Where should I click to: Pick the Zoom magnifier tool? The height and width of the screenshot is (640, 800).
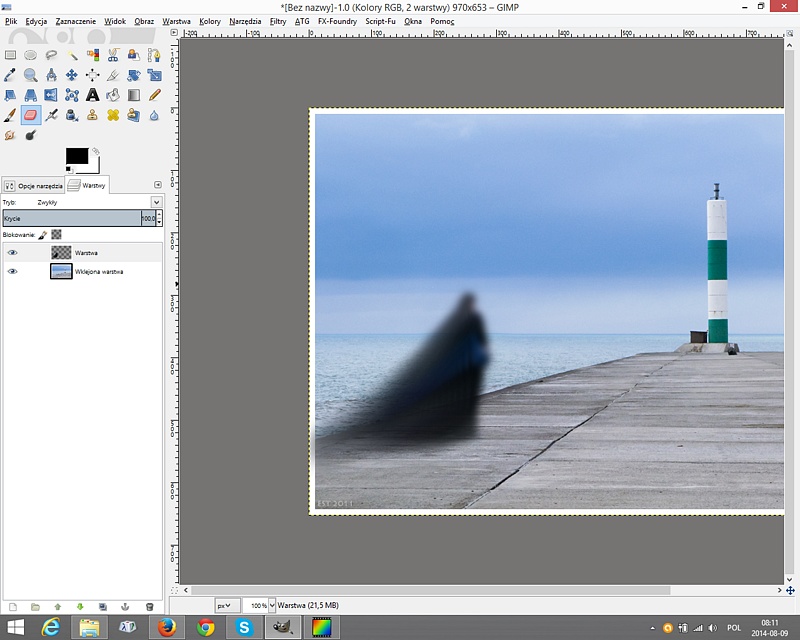(x=31, y=75)
